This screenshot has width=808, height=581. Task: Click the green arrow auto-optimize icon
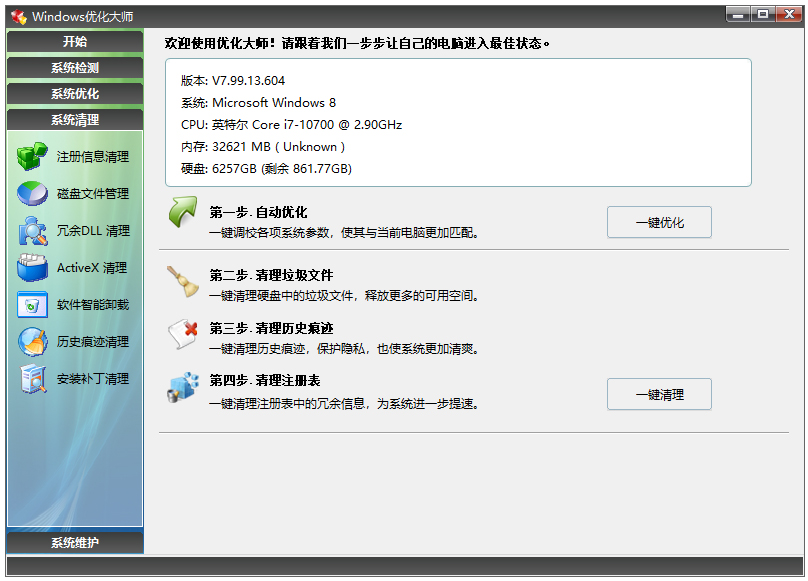[x=183, y=212]
